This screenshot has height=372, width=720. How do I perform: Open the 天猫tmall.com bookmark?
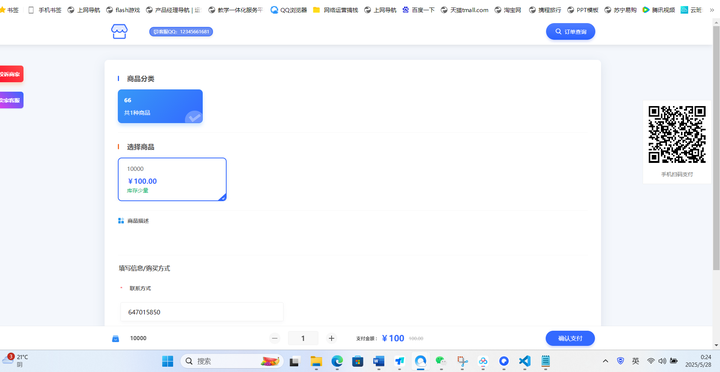pos(464,10)
